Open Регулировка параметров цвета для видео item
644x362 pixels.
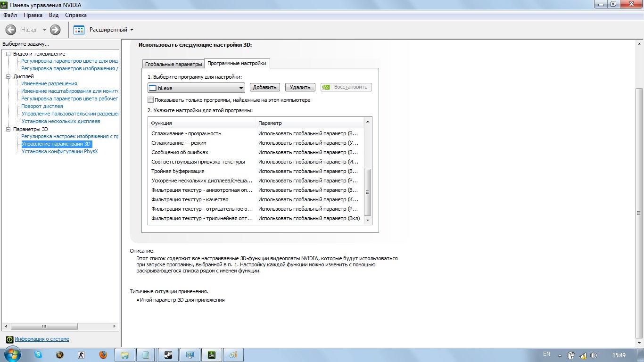70,61
